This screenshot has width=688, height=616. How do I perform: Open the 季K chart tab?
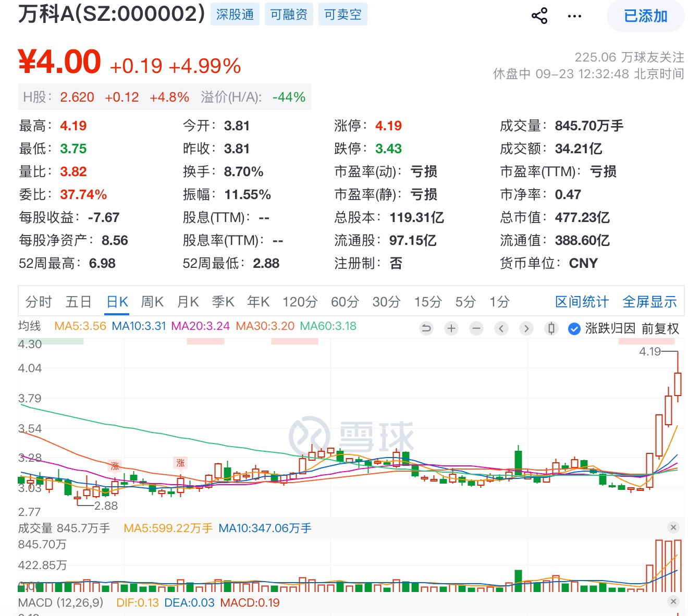pyautogui.click(x=223, y=302)
